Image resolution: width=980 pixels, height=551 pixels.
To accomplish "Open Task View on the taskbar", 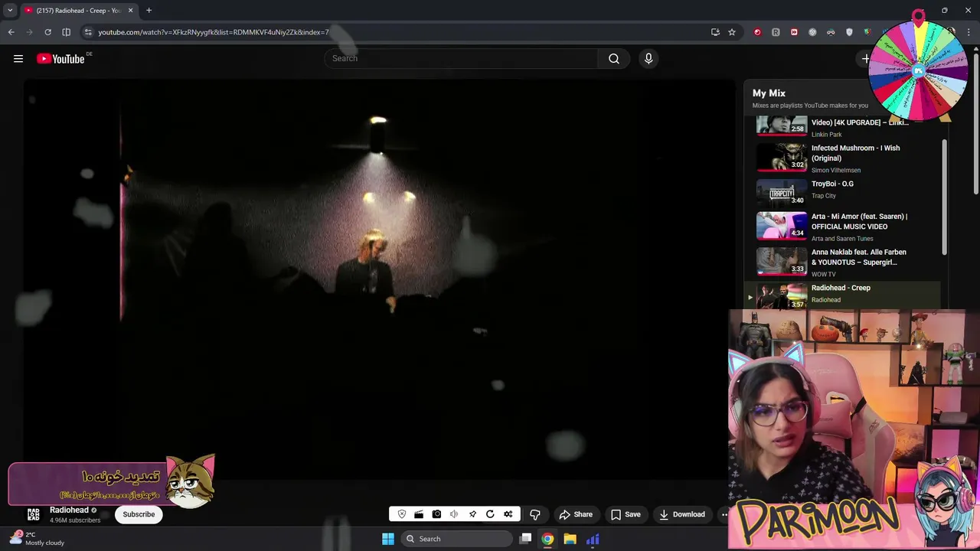I will pyautogui.click(x=525, y=539).
